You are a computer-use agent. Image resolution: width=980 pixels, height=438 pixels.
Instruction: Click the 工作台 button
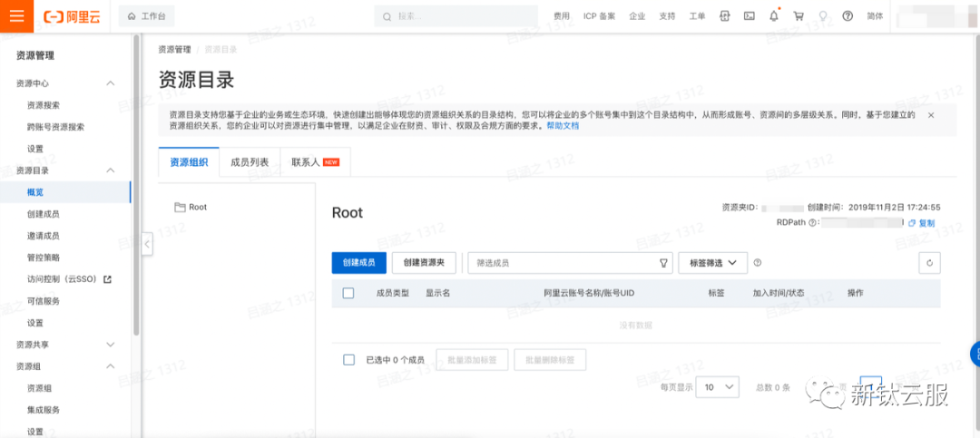tap(147, 16)
